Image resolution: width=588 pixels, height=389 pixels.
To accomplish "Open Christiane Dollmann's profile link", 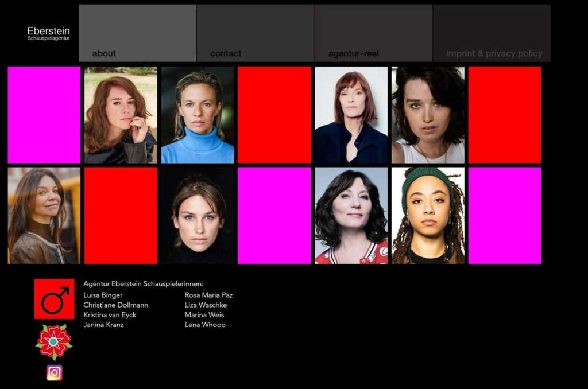I will pyautogui.click(x=115, y=305).
